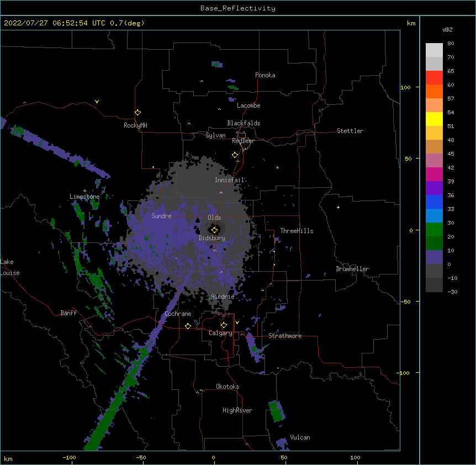Click the dBZ legend heading
This screenshot has height=465, width=476.
pyautogui.click(x=447, y=29)
